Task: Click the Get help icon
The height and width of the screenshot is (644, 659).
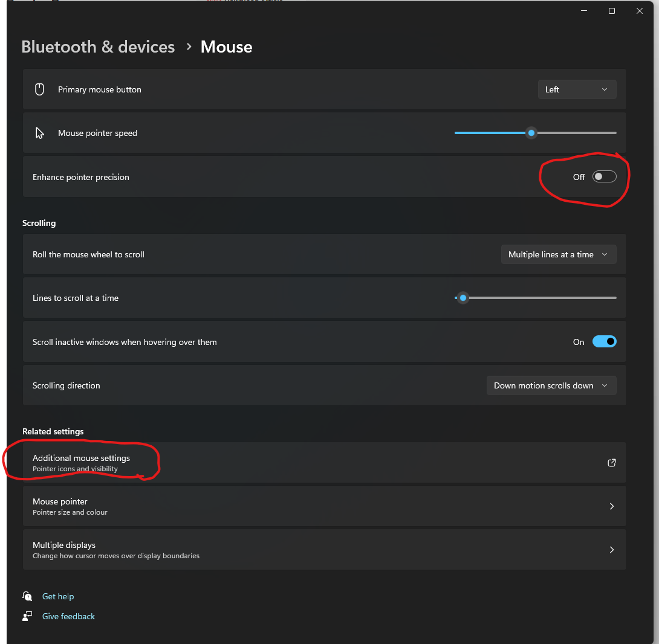Action: pos(27,596)
